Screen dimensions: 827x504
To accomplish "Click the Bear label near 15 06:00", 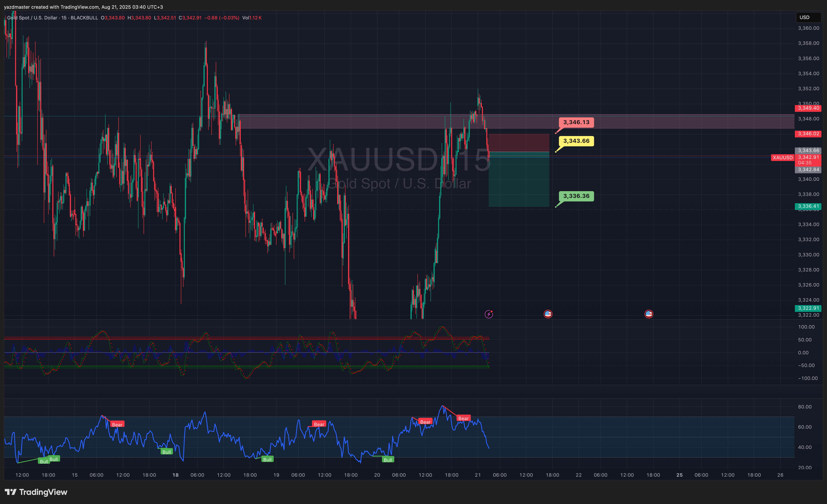I will [117, 424].
